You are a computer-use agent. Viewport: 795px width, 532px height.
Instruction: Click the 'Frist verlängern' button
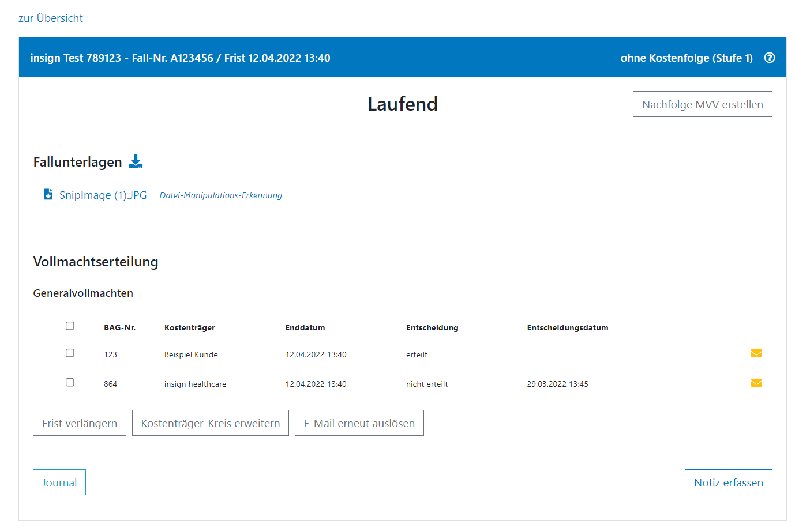80,423
